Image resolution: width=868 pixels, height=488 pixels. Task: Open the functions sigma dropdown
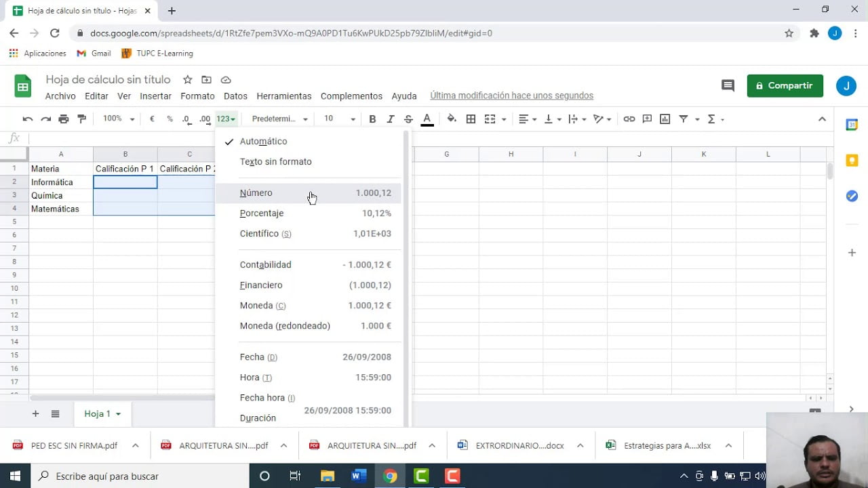click(715, 119)
